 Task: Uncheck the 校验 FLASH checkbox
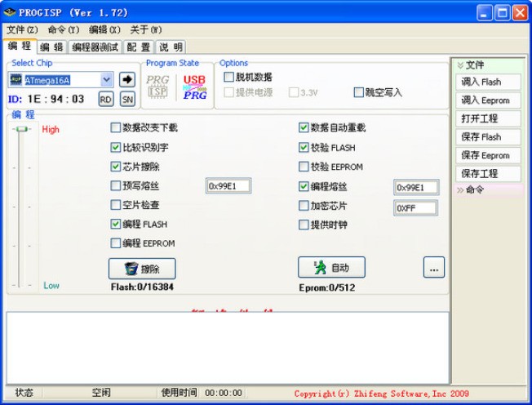(304, 147)
